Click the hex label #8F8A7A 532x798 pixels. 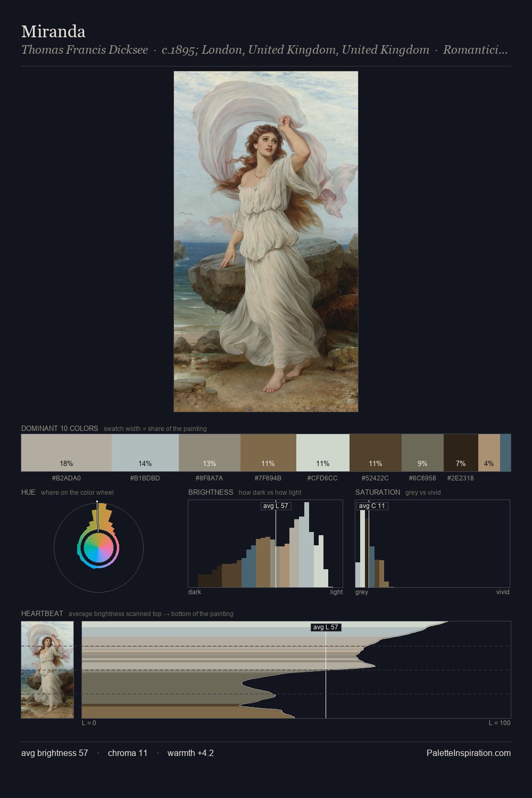coord(210,478)
